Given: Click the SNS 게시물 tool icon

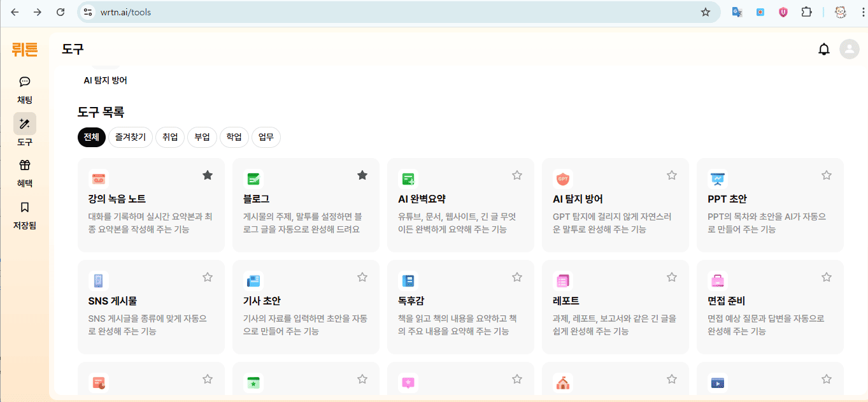Looking at the screenshot, I should click(98, 281).
